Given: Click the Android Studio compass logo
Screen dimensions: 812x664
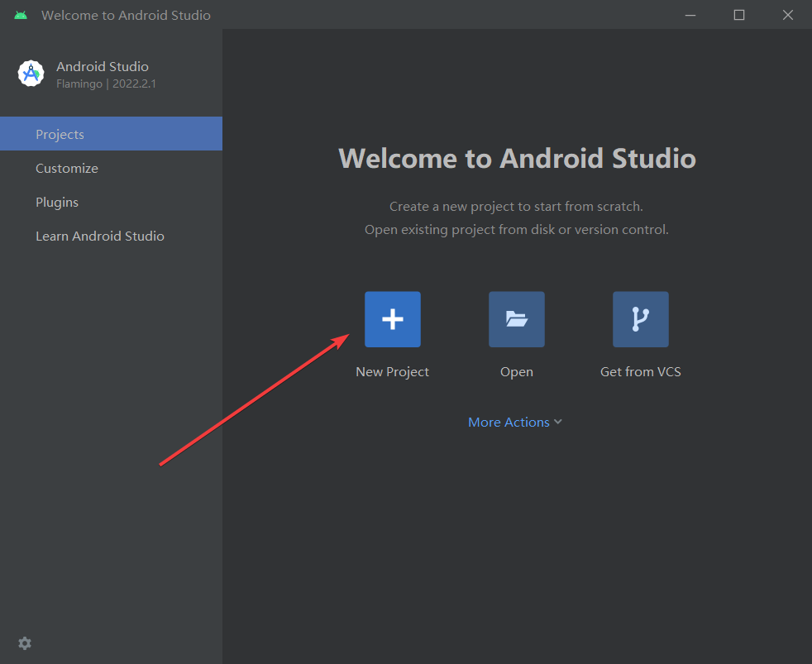Looking at the screenshot, I should coord(31,74).
